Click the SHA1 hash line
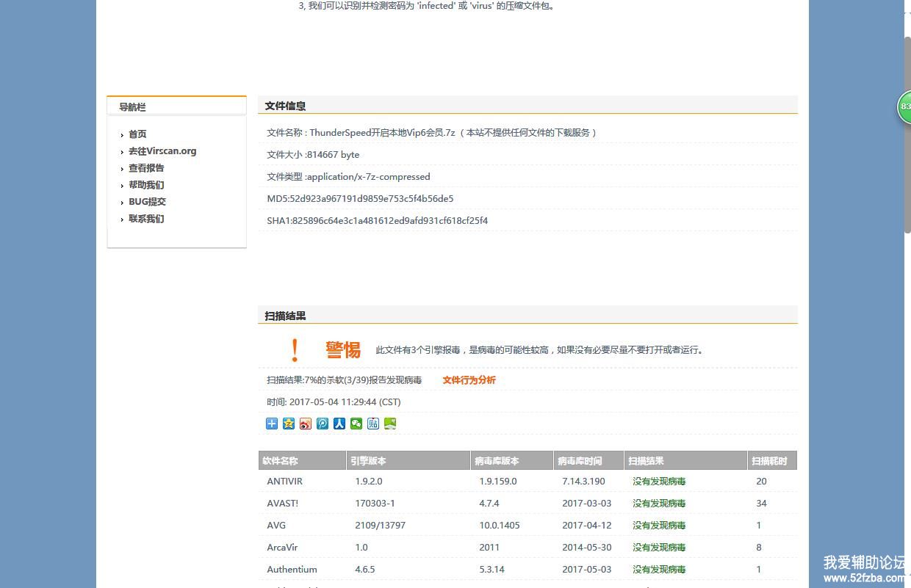911x588 pixels. (377, 221)
